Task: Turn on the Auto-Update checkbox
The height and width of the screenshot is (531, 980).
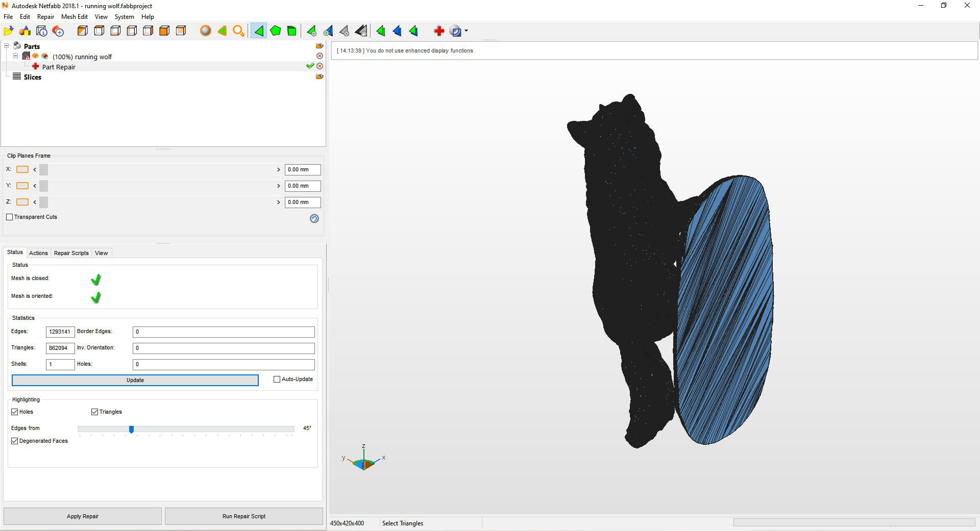Action: [x=277, y=380]
